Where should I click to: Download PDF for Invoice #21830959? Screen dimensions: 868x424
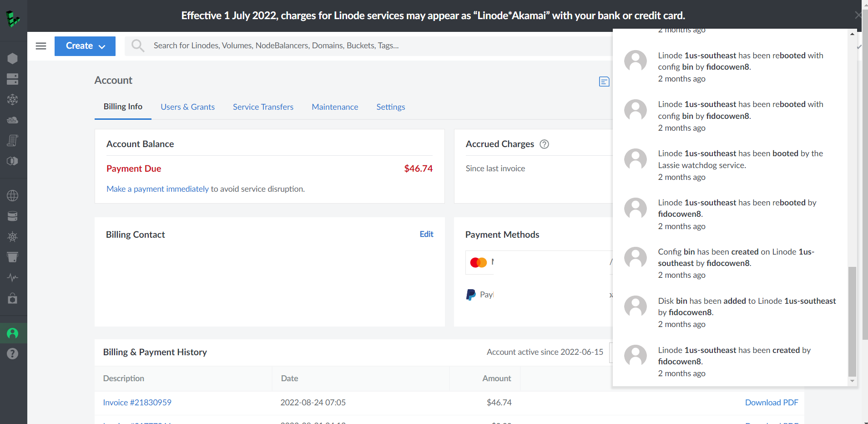coord(772,403)
